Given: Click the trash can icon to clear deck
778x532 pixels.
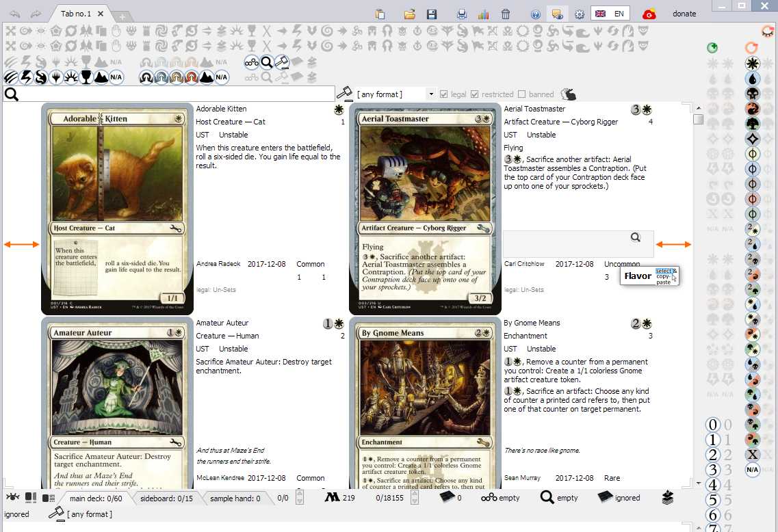Looking at the screenshot, I should 505,14.
